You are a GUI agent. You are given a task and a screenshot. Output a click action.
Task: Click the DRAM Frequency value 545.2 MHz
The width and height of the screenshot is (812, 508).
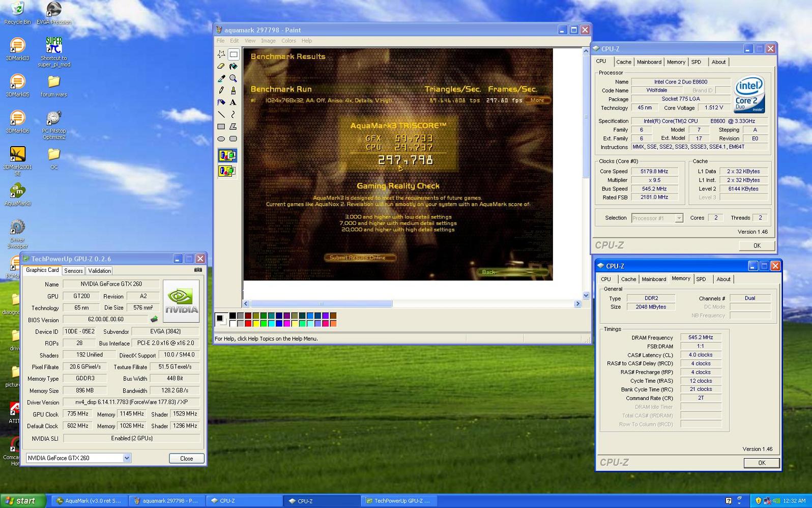[x=701, y=337]
